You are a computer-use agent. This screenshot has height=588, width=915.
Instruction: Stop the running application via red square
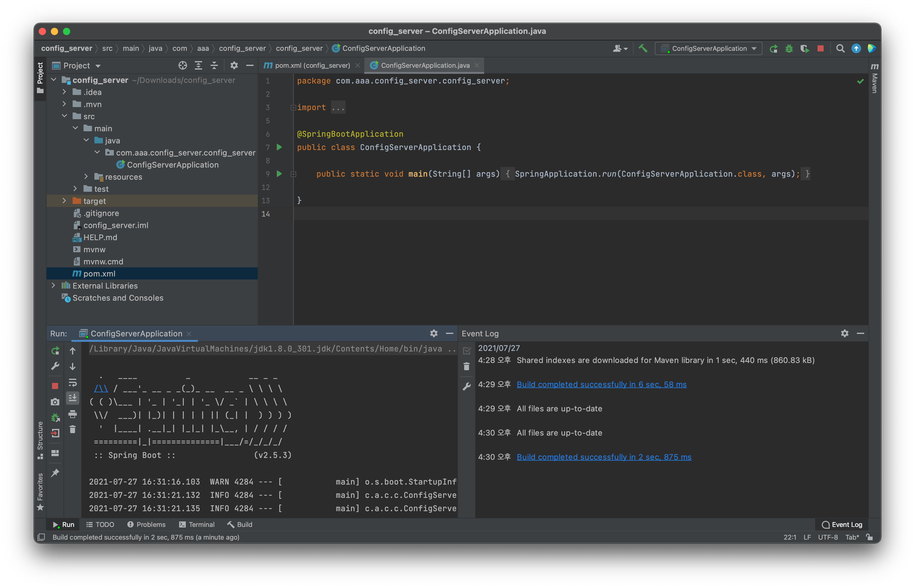[x=820, y=48]
